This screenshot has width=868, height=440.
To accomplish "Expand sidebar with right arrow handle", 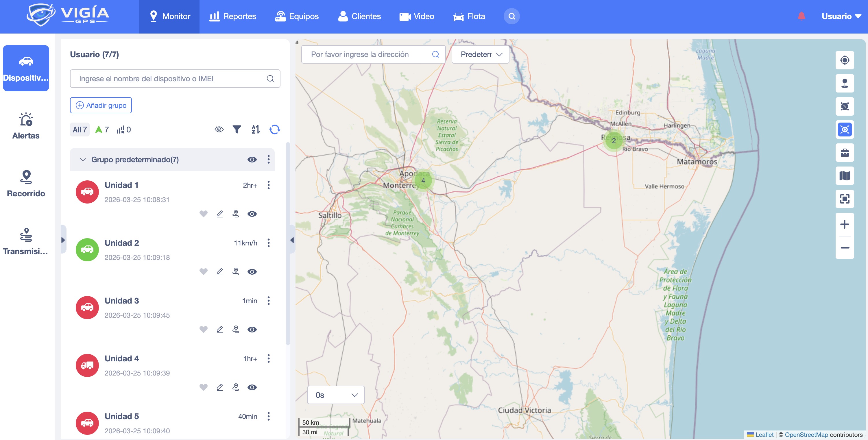I will pos(63,240).
